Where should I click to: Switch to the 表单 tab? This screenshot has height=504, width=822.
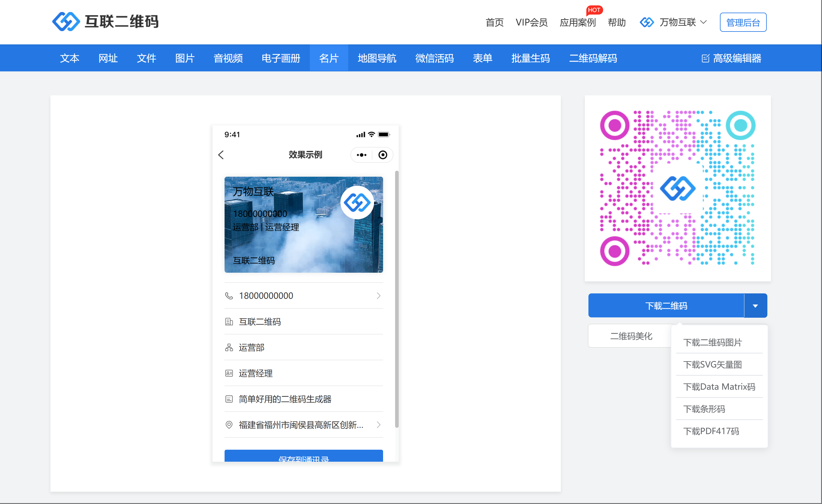pos(482,58)
